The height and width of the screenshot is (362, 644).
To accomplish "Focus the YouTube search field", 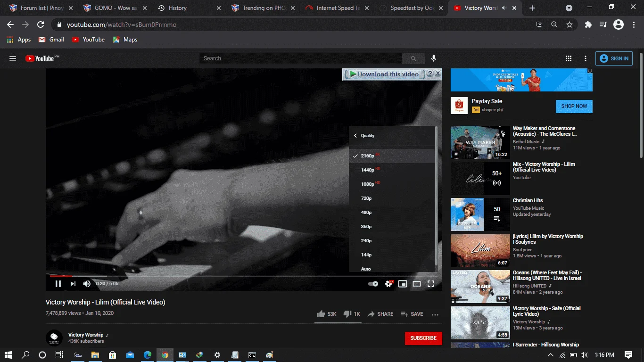I will pos(300,58).
